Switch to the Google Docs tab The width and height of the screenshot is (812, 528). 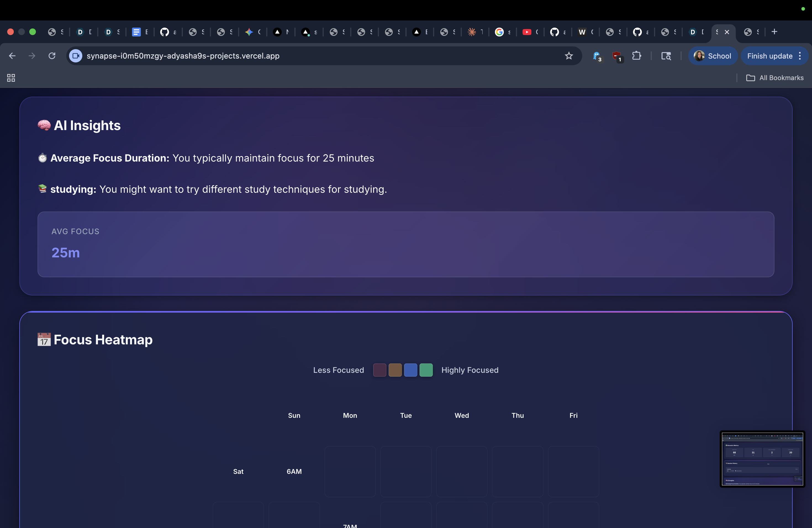(136, 32)
